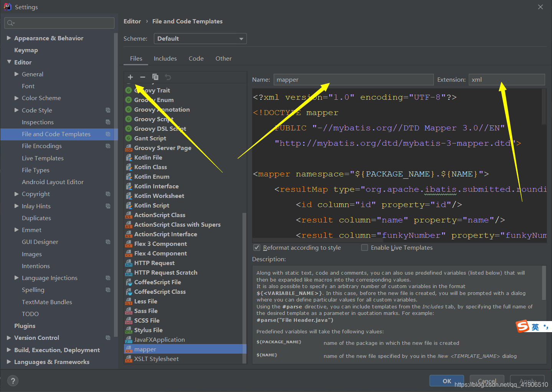Select the Groovy Enum template
The width and height of the screenshot is (552, 392).
(x=154, y=100)
